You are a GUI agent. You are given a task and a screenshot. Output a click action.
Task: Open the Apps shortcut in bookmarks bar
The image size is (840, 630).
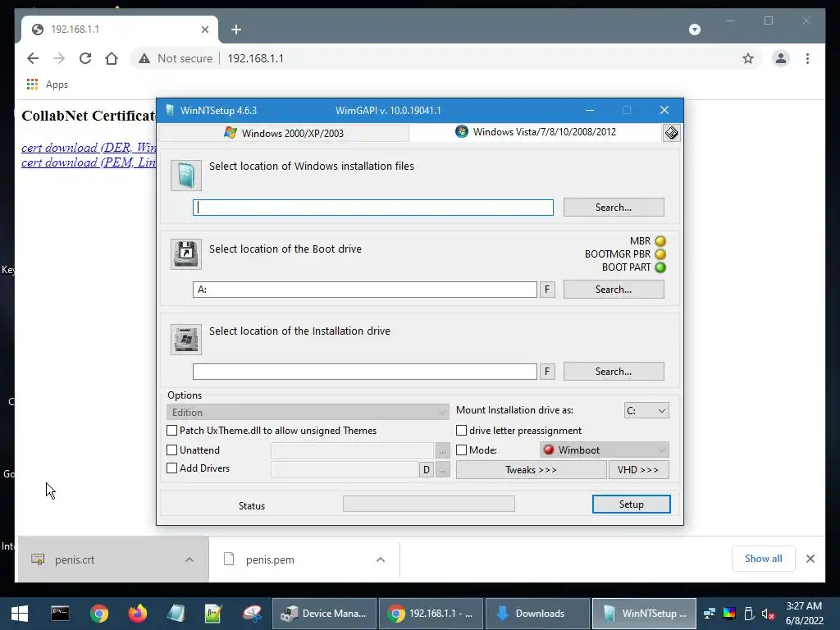[x=47, y=84]
